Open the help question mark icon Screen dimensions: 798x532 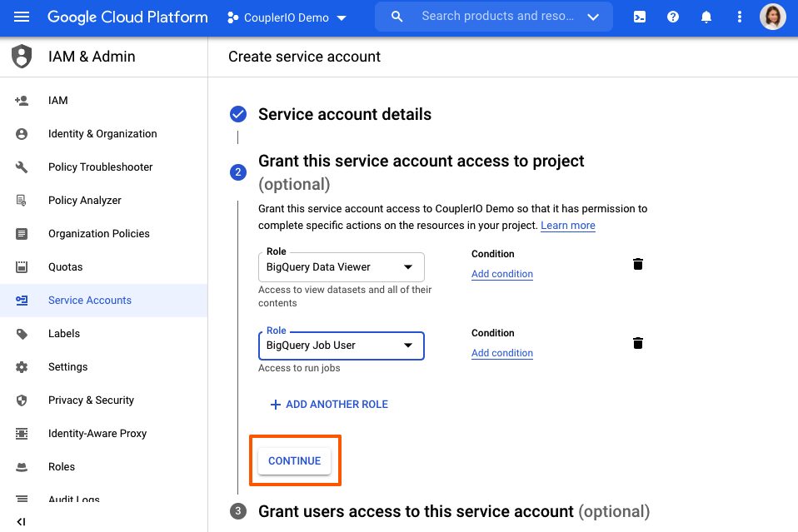pyautogui.click(x=673, y=17)
